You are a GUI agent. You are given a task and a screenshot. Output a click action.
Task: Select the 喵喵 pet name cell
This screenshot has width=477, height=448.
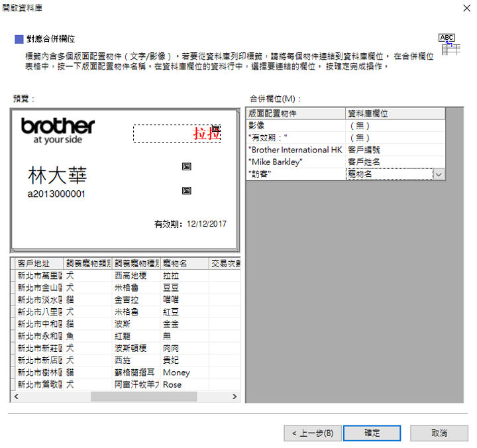[185, 300]
